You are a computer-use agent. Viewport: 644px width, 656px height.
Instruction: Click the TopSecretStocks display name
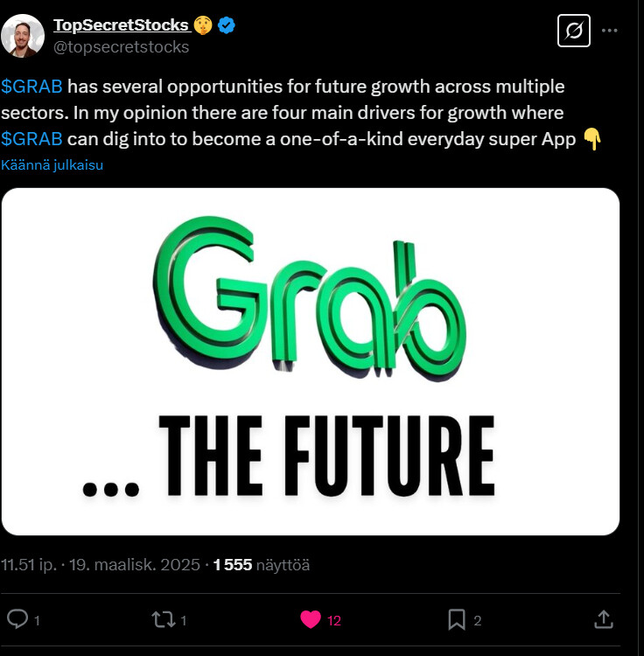tap(121, 25)
